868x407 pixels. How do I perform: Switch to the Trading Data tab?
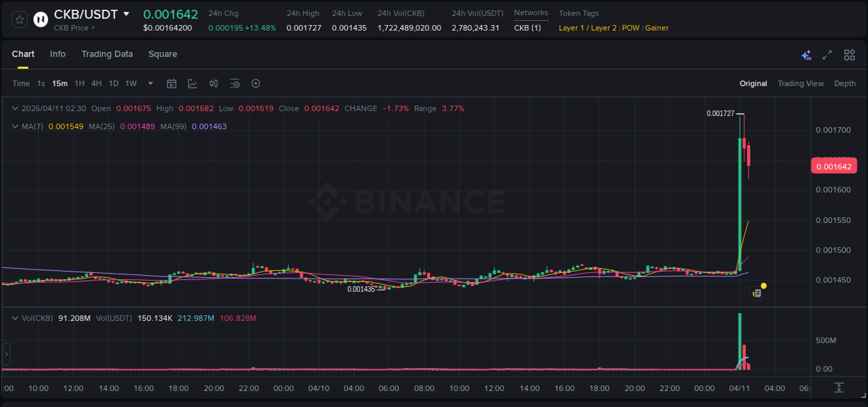click(107, 54)
